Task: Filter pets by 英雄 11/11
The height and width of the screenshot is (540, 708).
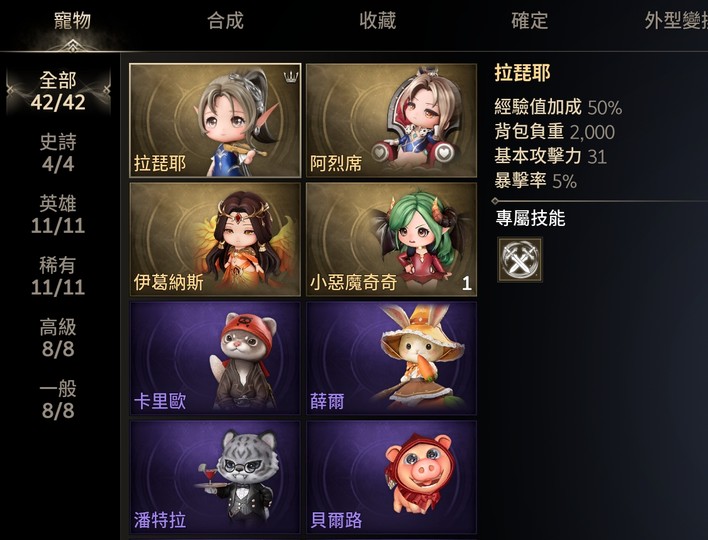Action: coord(58,215)
